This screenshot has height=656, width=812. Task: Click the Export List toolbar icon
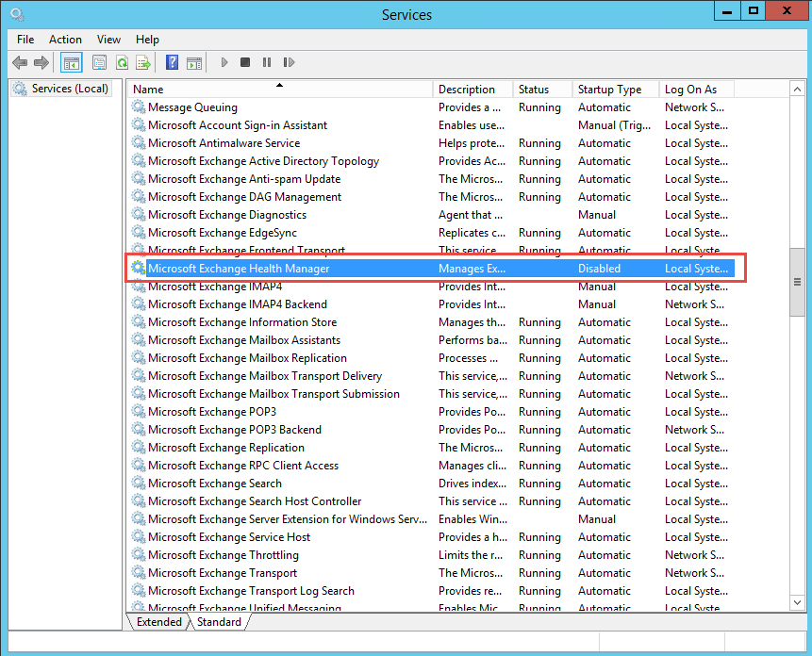coord(143,62)
